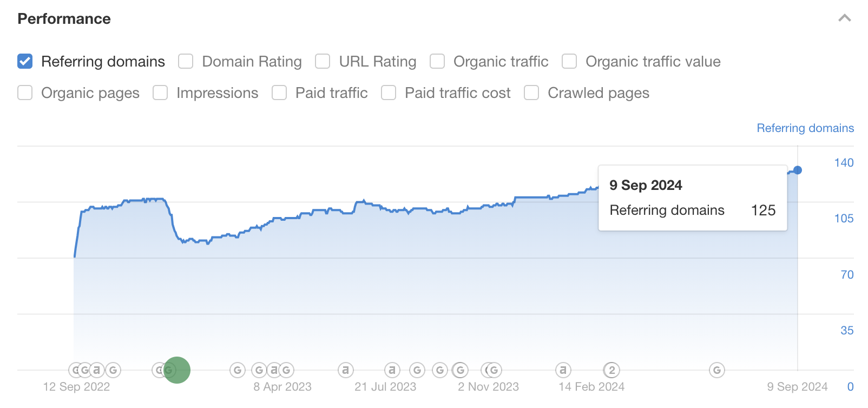Click the 21 Jul 2023 x-axis date
The height and width of the screenshot is (408, 868).
(385, 387)
